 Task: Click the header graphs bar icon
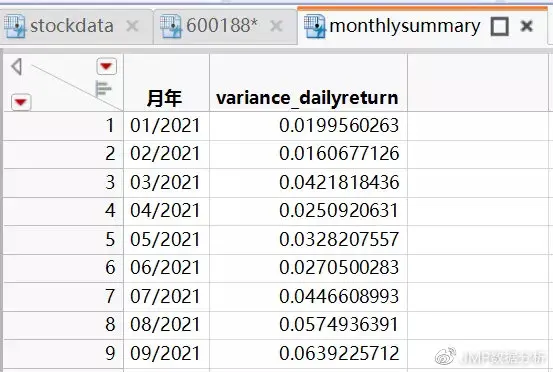103,88
